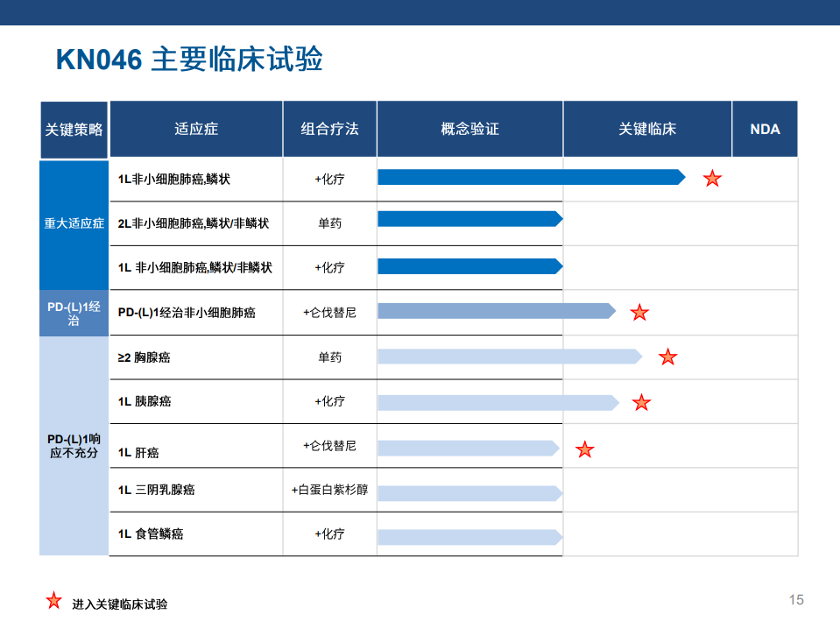This screenshot has width=840, height=629.
Task: Select the 组合疗法 column header
Action: point(329,129)
